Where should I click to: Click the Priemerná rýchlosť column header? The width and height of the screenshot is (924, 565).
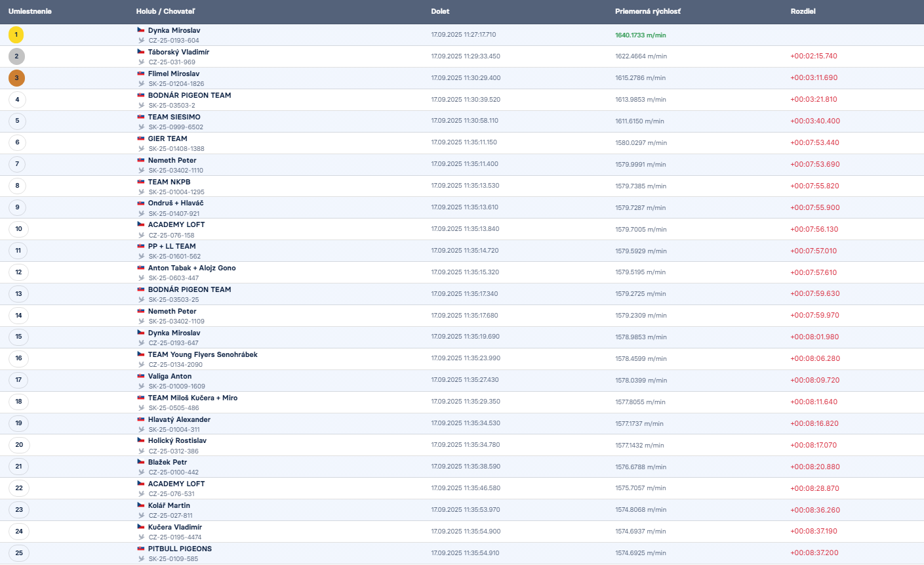[647, 12]
